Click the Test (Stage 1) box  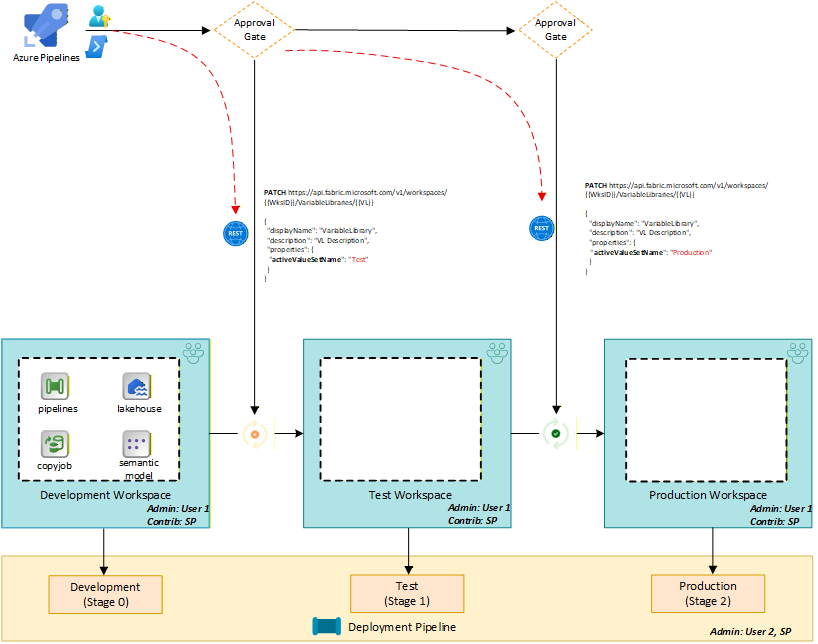[407, 594]
